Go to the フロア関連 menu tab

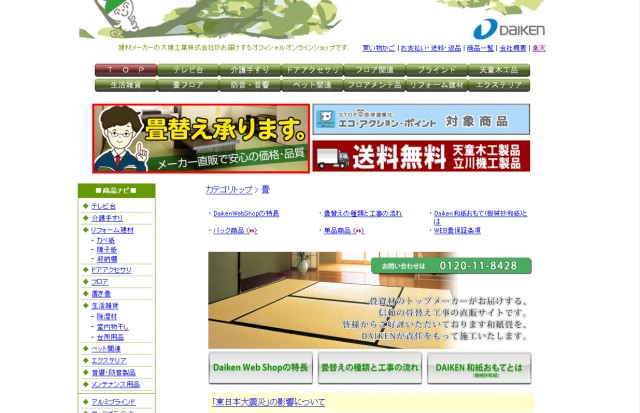pos(373,70)
